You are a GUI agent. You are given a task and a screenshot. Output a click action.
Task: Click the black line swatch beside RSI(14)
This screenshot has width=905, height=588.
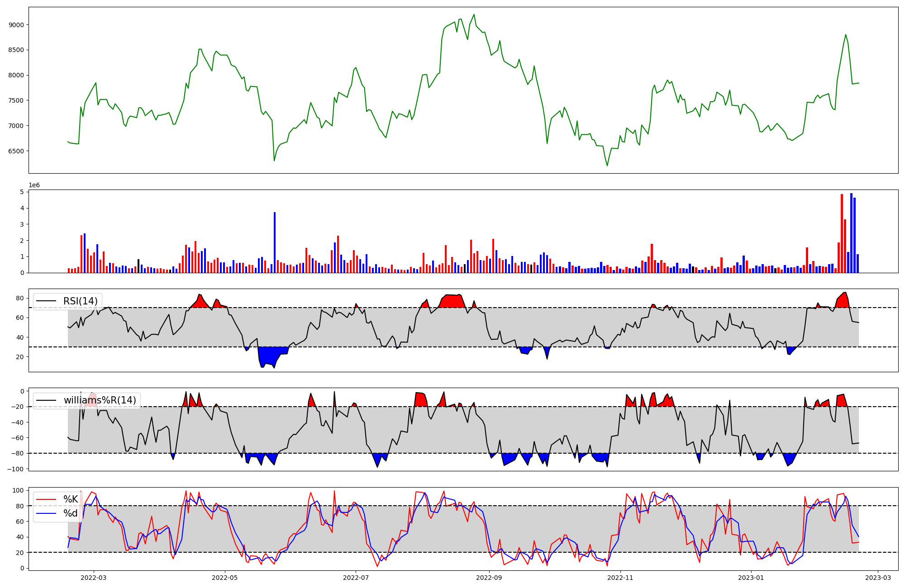46,301
